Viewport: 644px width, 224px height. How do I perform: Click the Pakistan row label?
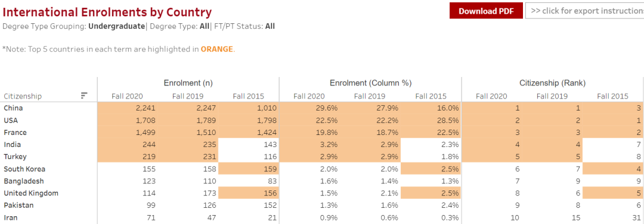18,205
